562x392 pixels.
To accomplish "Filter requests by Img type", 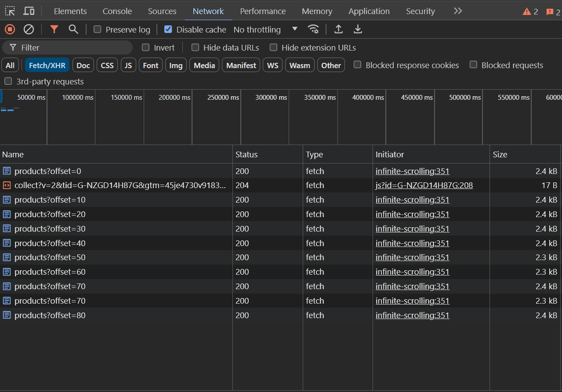I will pos(176,65).
